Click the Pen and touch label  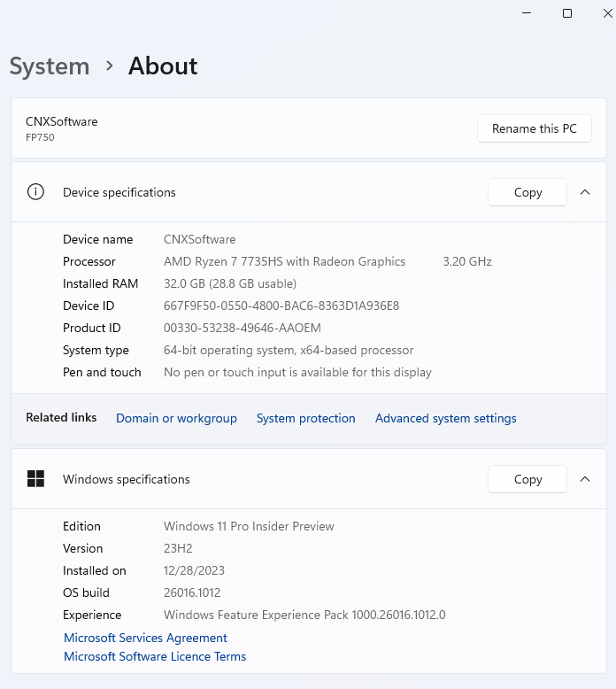pyautogui.click(x=102, y=372)
